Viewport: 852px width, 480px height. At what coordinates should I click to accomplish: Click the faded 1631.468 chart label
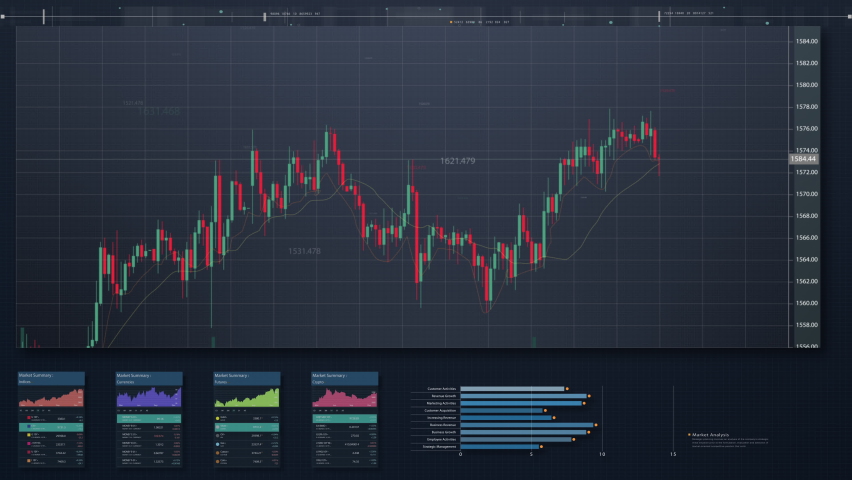[158, 111]
